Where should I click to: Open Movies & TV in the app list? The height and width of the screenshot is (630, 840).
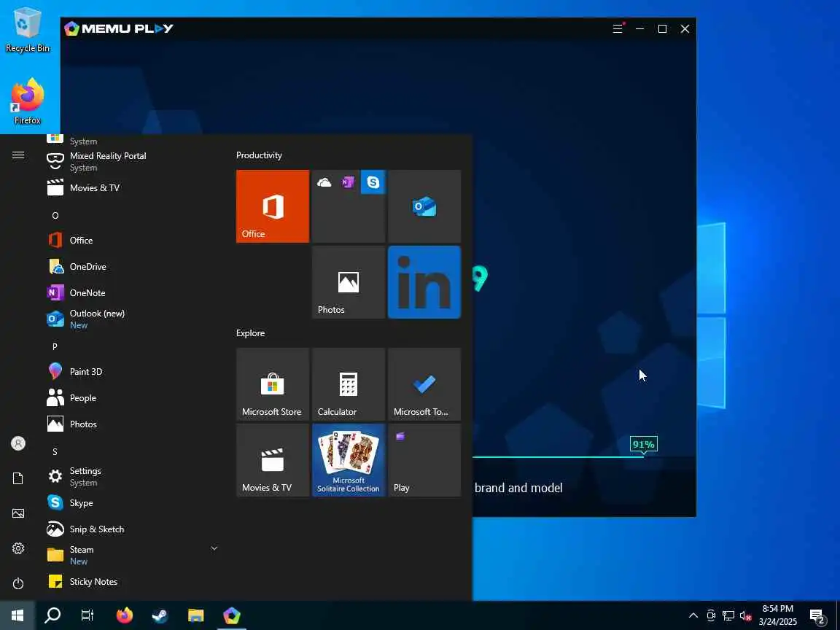(x=131, y=187)
